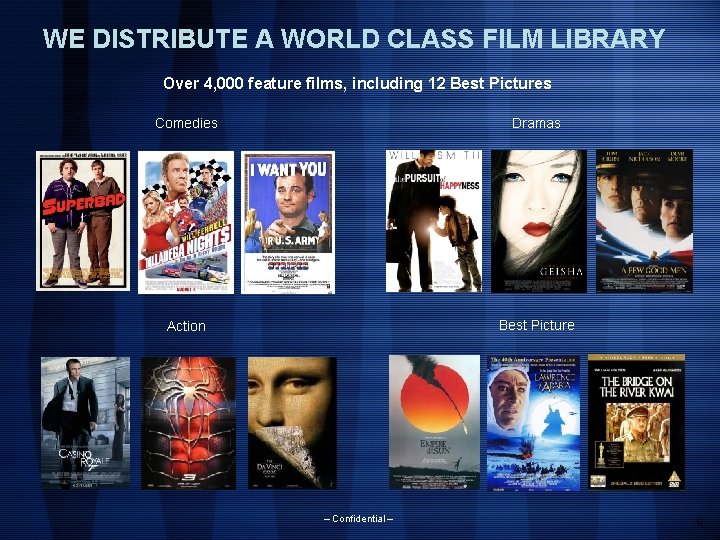Click the 'Over 4,000 feature films' subtitle
Image resolution: width=720 pixels, height=540 pixels.
point(357,83)
